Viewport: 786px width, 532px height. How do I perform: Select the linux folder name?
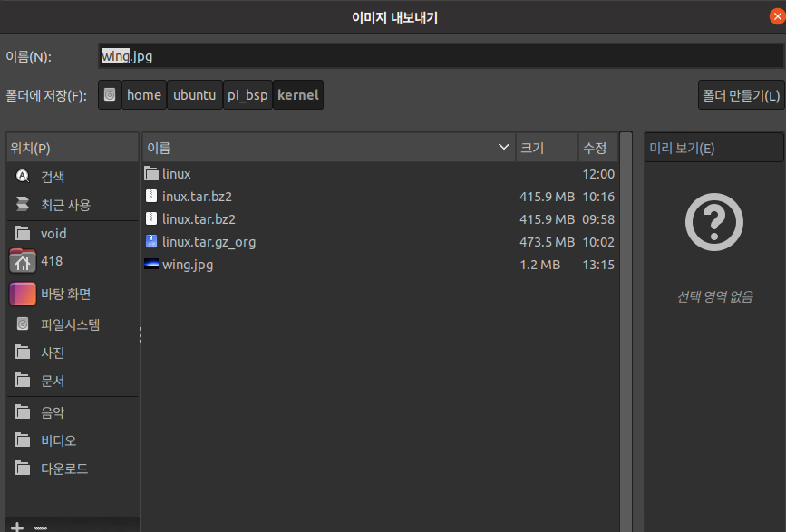177,174
